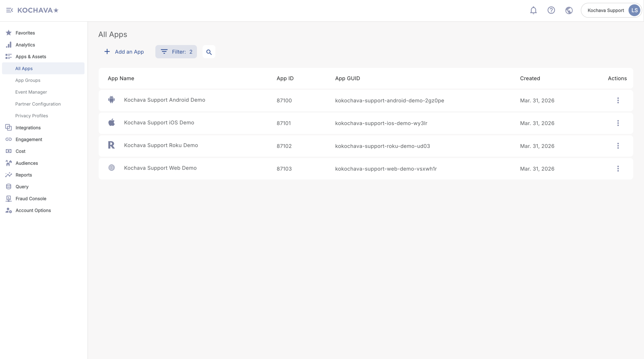Image resolution: width=644 pixels, height=359 pixels.
Task: Click the LS user avatar
Action: (x=634, y=10)
